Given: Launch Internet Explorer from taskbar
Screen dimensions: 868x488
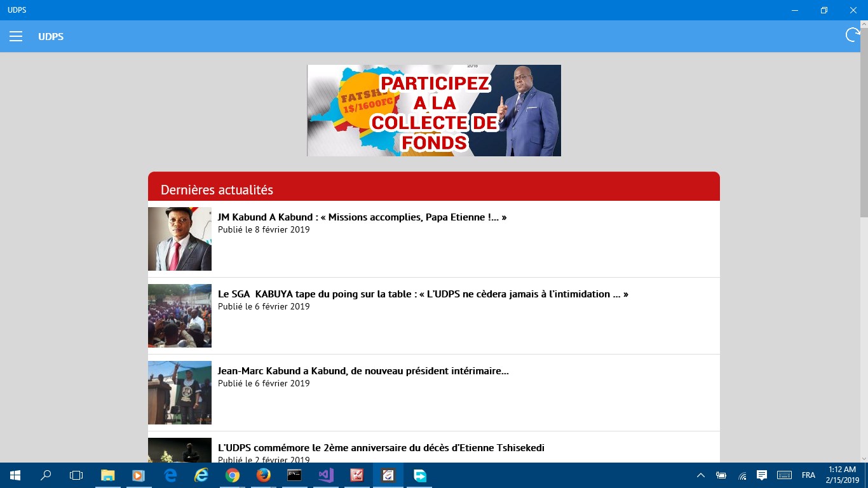Looking at the screenshot, I should coord(201,475).
